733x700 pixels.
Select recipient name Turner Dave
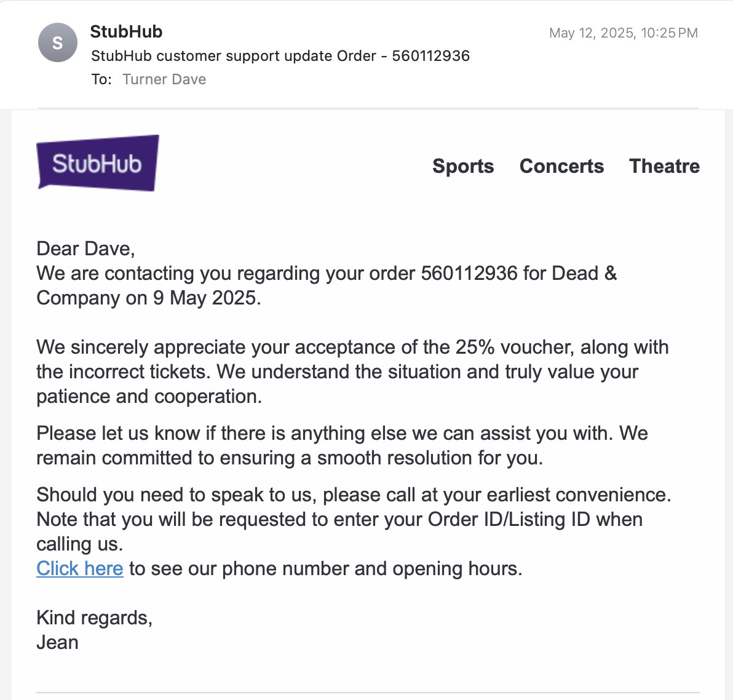click(164, 79)
